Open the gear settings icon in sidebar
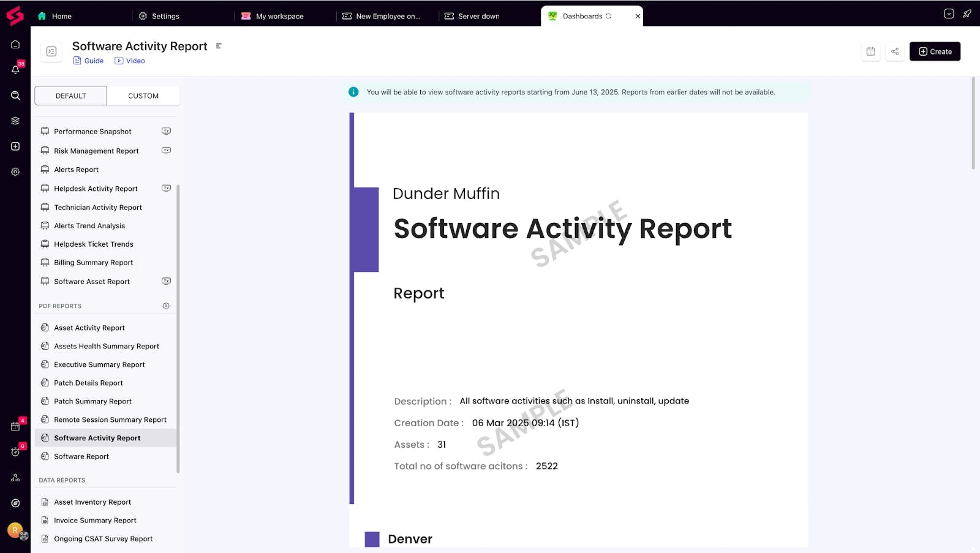Viewport: 980px width, 553px height. (x=15, y=172)
